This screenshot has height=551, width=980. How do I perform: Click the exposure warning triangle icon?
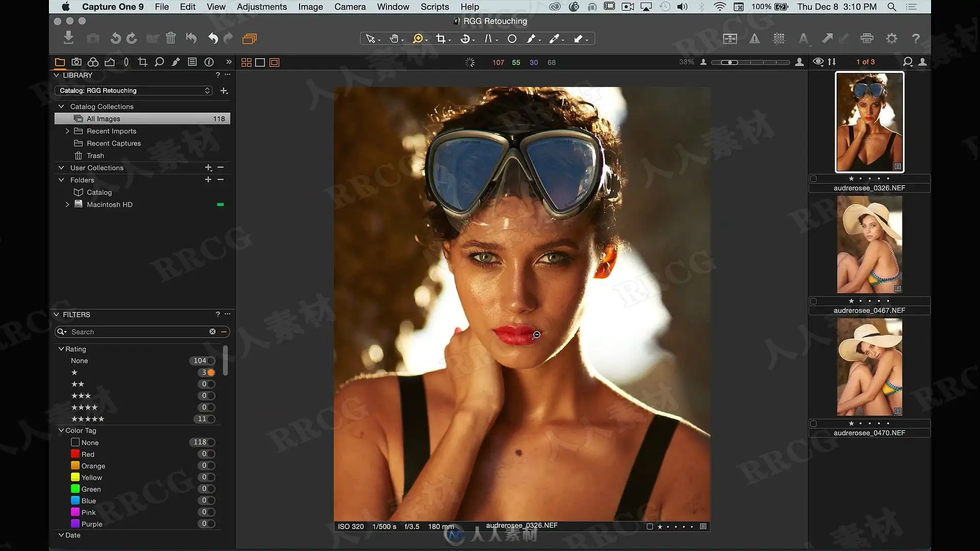pyautogui.click(x=754, y=39)
